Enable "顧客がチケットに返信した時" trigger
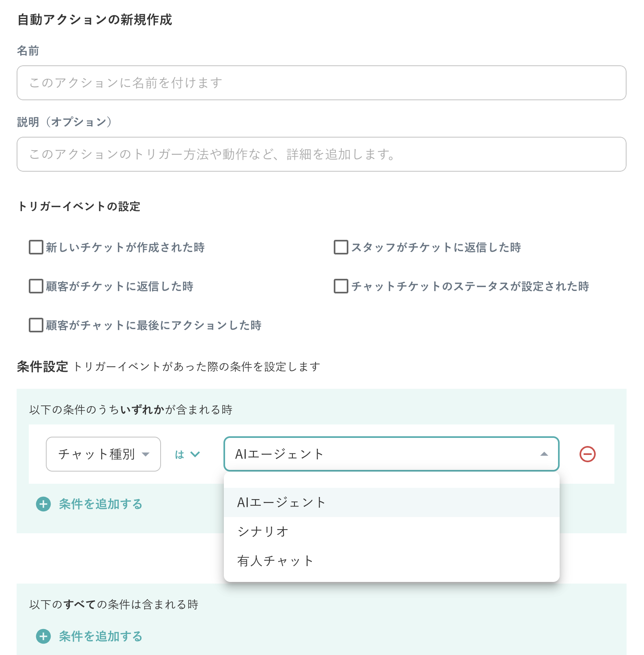The width and height of the screenshot is (644, 655). pyautogui.click(x=35, y=287)
